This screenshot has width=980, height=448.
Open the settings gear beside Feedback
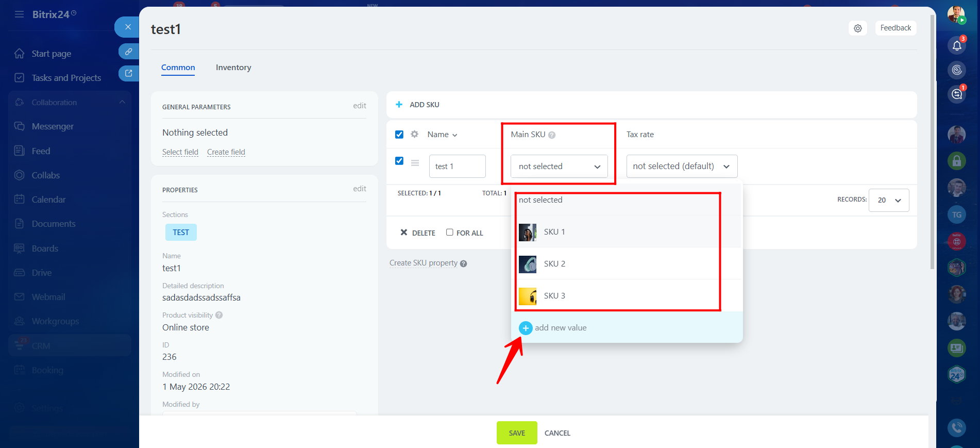coord(857,28)
